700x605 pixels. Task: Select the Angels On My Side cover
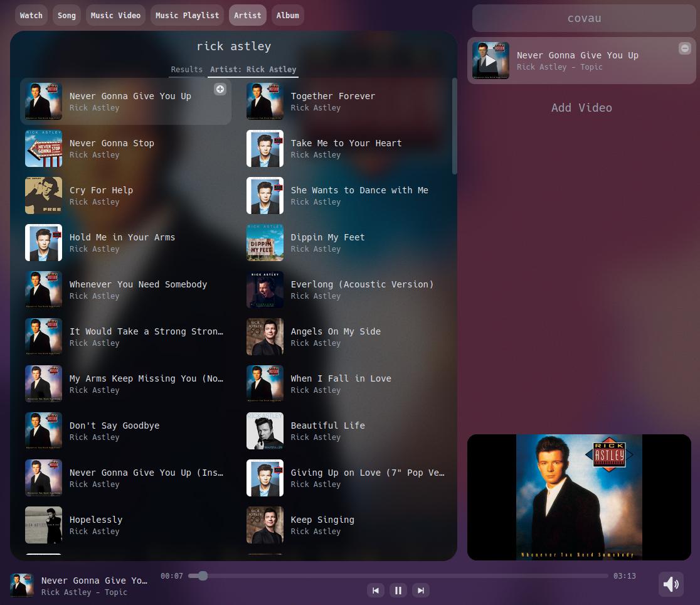coord(265,337)
